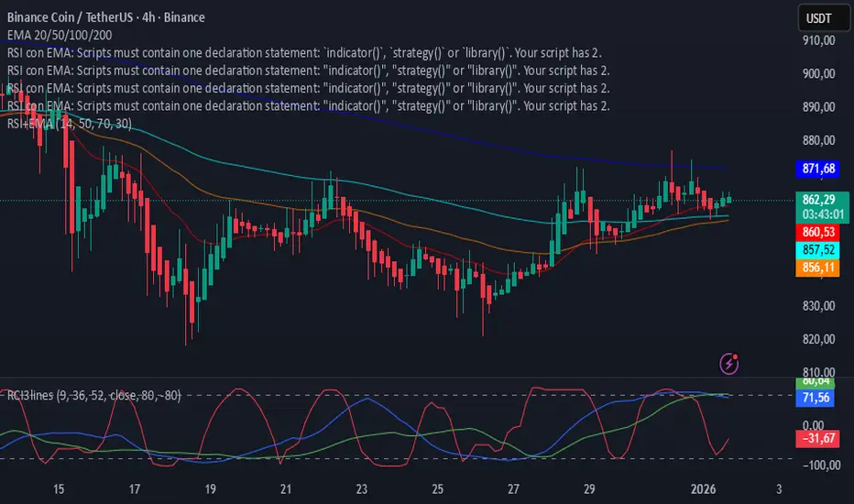Click the 830,00 price scale value

pos(818,306)
